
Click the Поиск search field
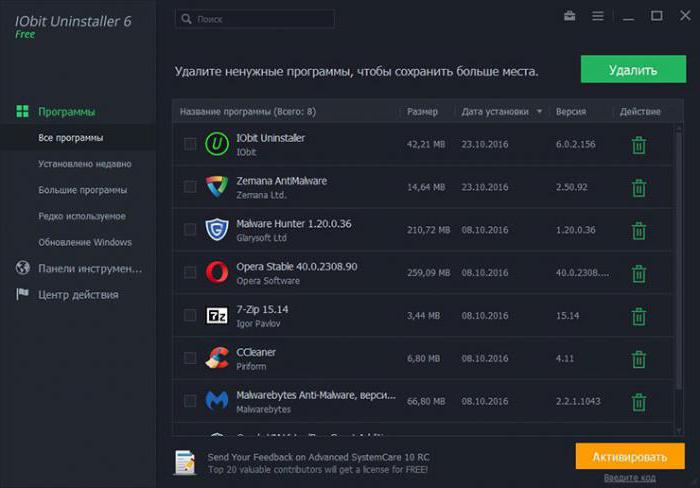pos(255,19)
